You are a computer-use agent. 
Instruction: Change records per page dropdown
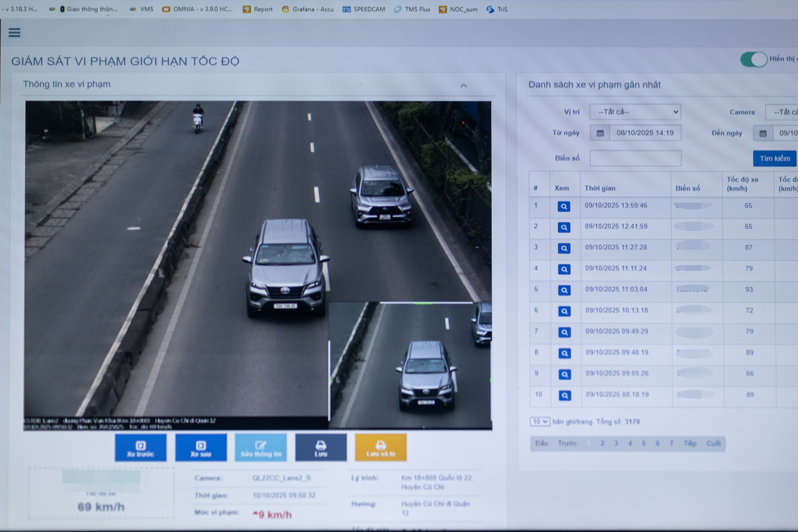(x=540, y=421)
